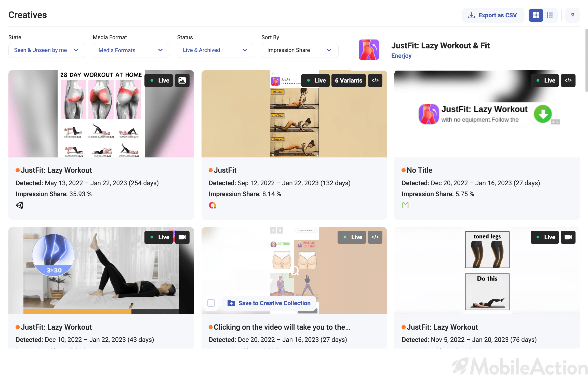Open the Sort By Impression Share dropdown
This screenshot has height=375, width=588.
[x=300, y=50]
